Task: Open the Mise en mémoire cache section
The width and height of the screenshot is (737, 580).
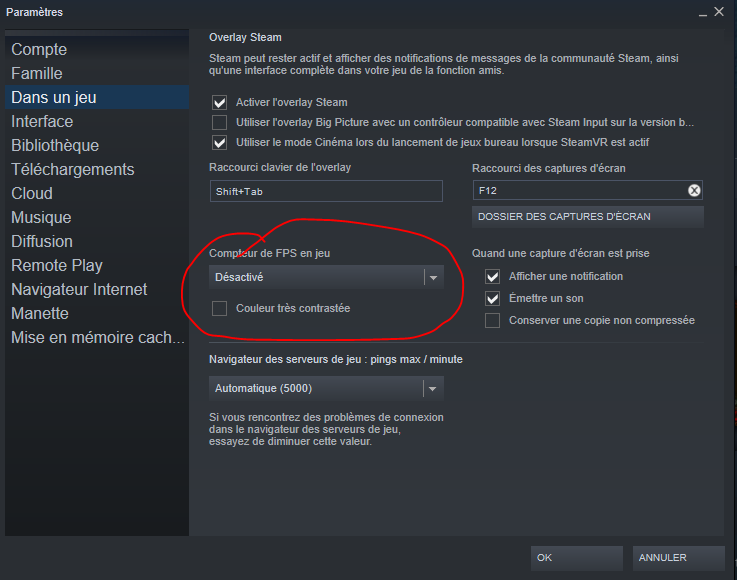Action: [97, 337]
